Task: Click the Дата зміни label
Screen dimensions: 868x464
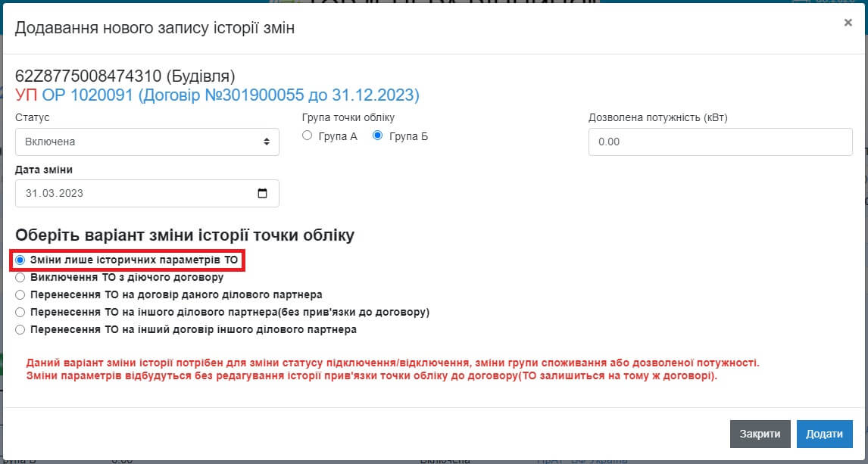Action: tap(44, 170)
